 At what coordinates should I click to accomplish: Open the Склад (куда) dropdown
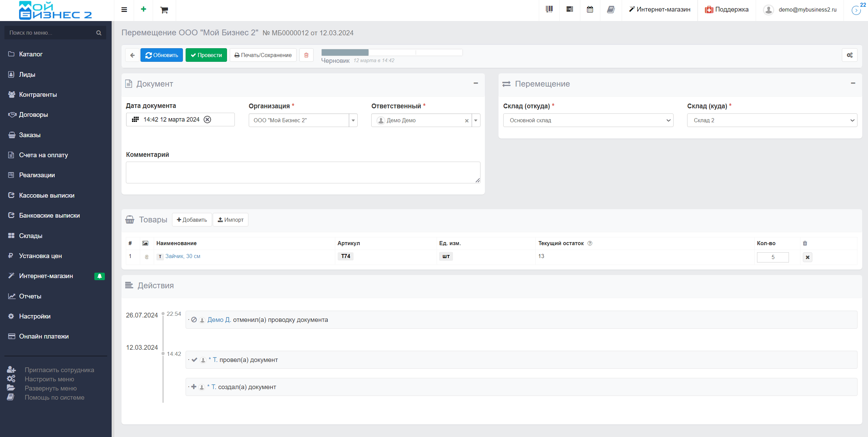pos(772,120)
